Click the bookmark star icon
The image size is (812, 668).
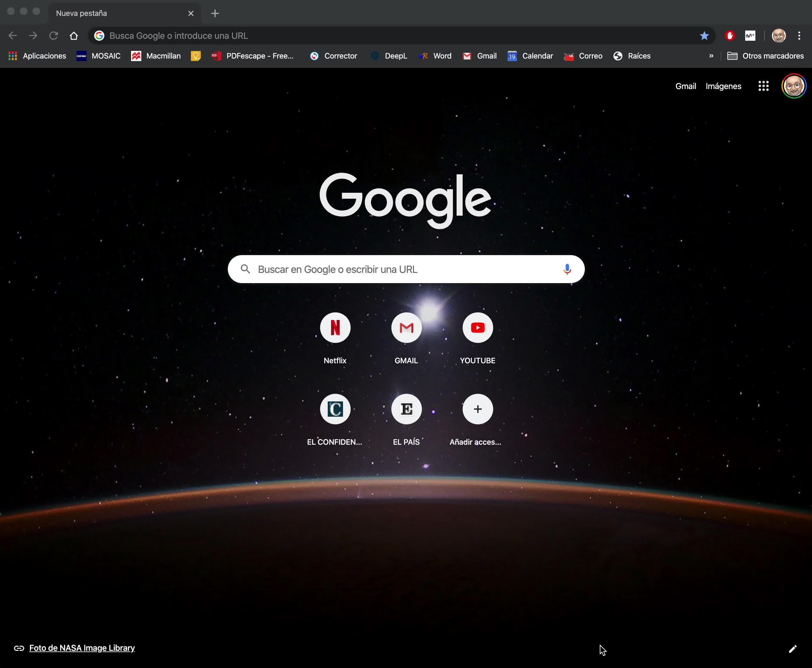click(x=704, y=36)
